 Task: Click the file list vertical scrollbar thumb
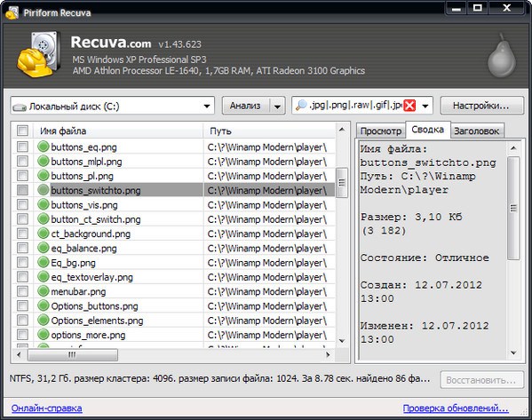[x=342, y=183]
